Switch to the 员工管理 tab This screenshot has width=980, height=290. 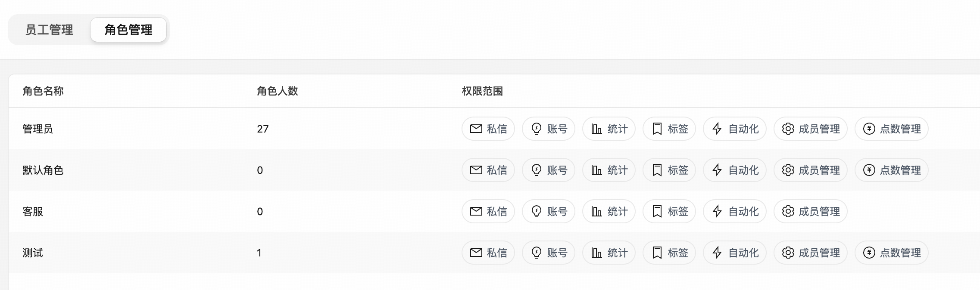pyautogui.click(x=49, y=30)
